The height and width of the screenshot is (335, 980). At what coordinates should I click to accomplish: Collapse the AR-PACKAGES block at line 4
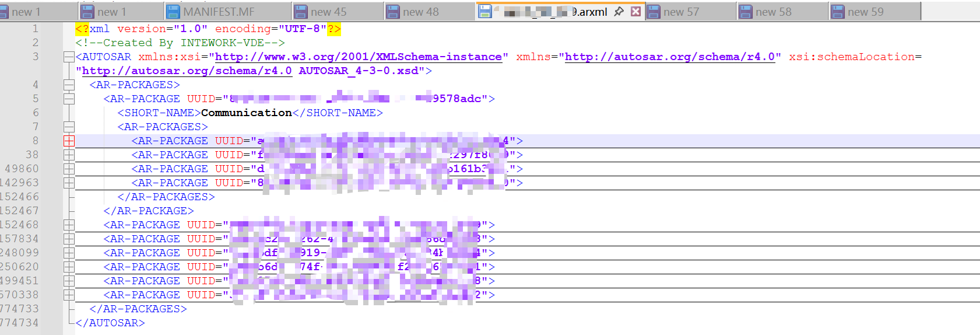[x=69, y=85]
